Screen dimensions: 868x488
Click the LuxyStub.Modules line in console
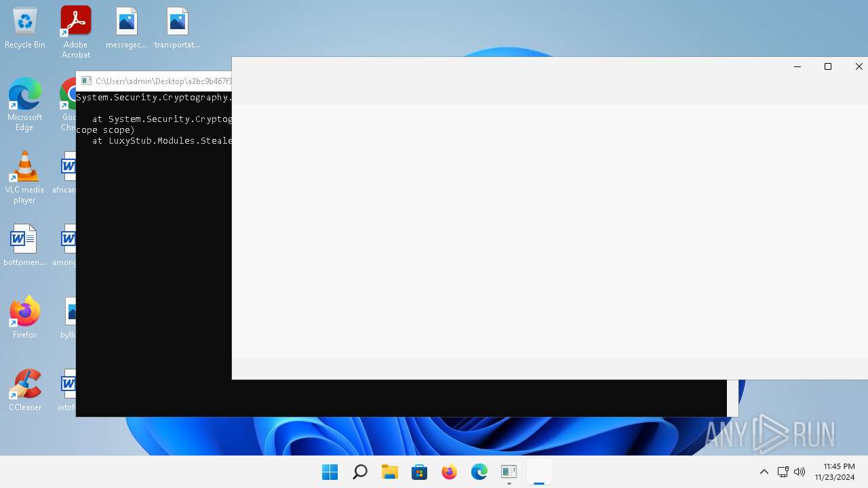pos(162,141)
